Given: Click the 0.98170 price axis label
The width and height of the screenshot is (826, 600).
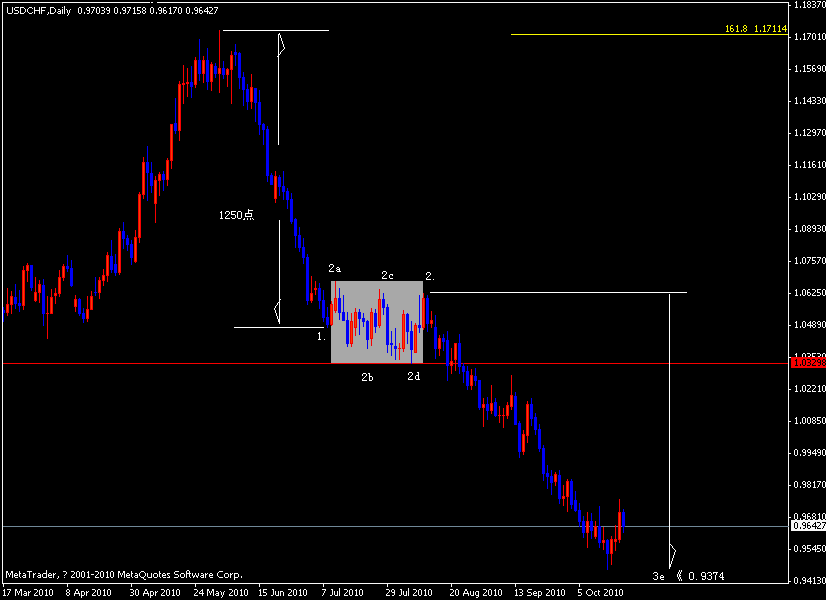Looking at the screenshot, I should click(x=810, y=485).
